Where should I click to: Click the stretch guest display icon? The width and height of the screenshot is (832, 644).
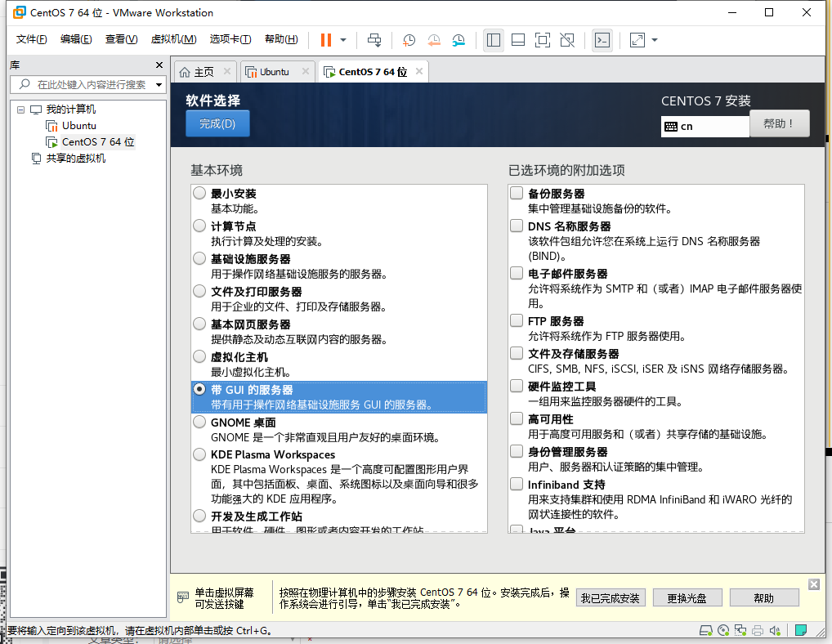[637, 40]
